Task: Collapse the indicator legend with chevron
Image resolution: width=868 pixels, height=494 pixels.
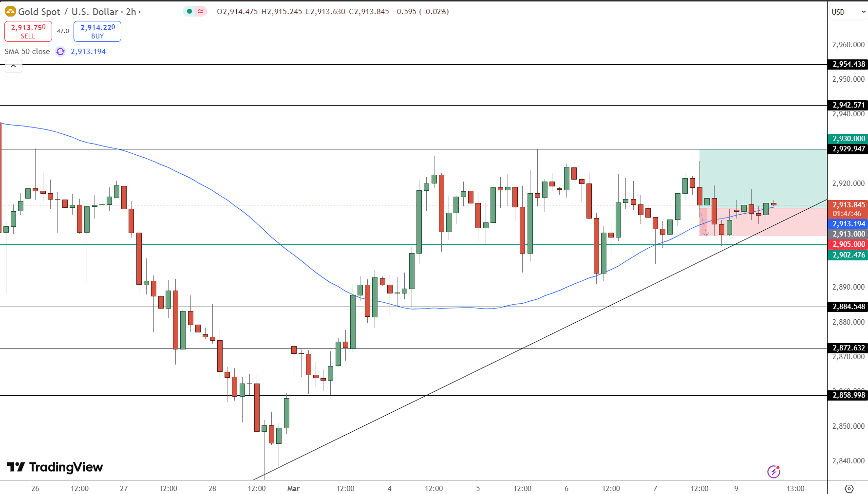Action: point(14,66)
